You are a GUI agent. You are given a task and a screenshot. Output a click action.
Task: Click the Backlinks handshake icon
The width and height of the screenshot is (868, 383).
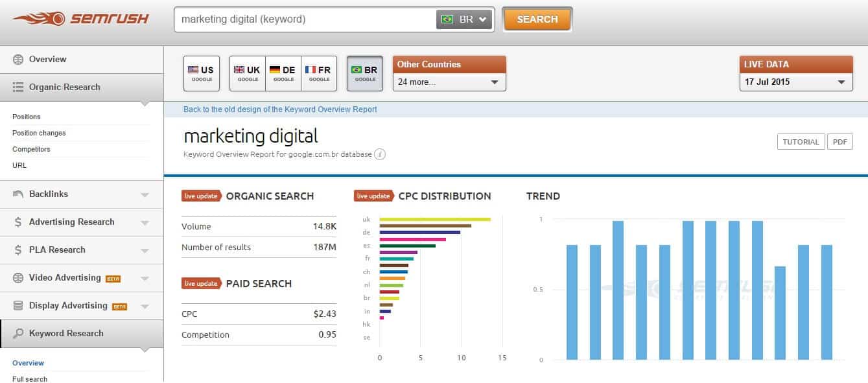18,194
